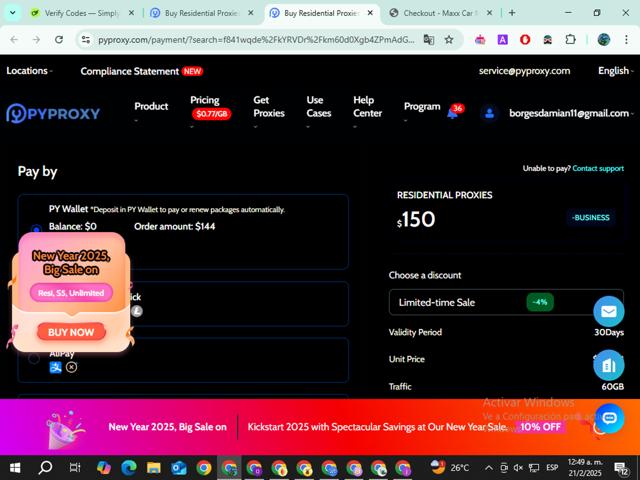Viewport: 640px width, 480px height.
Task: Click the translate page icon in address bar
Action: [429, 40]
